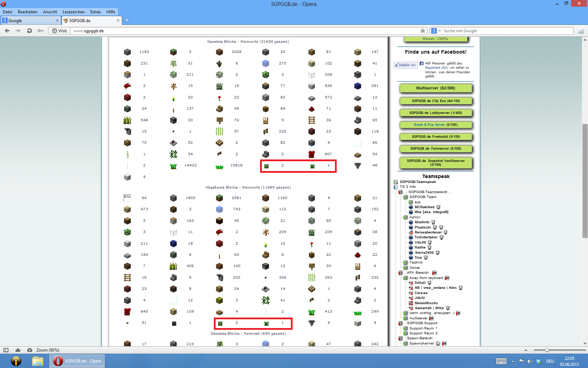Open Opera Link cloud icon in status bar

[x=18, y=350]
